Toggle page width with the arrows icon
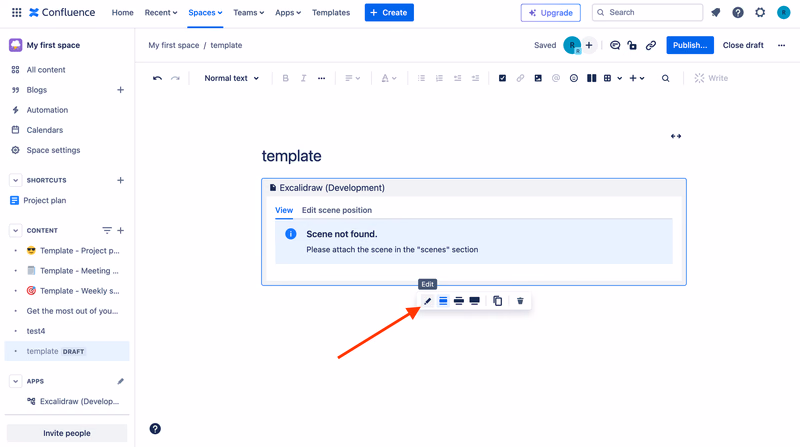This screenshot has height=447, width=800. (676, 136)
